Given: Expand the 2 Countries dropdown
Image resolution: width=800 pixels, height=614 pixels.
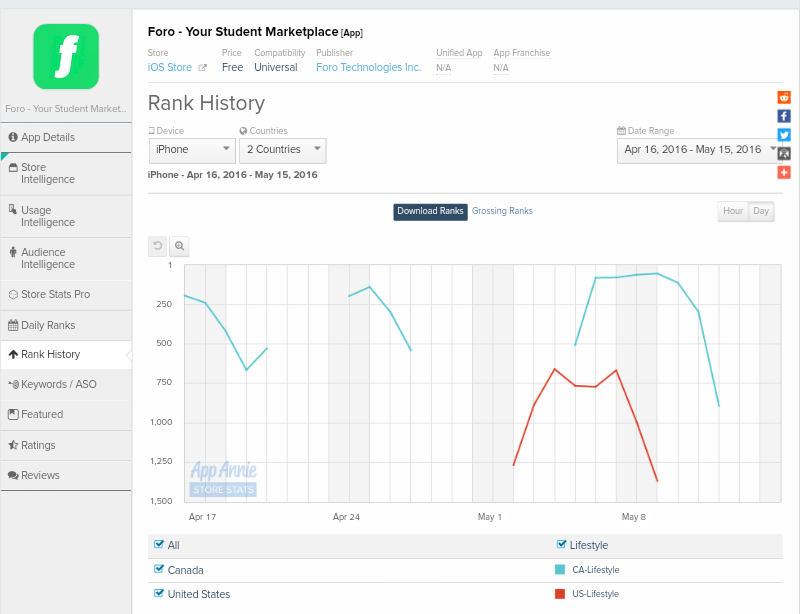Looking at the screenshot, I should click(x=282, y=150).
